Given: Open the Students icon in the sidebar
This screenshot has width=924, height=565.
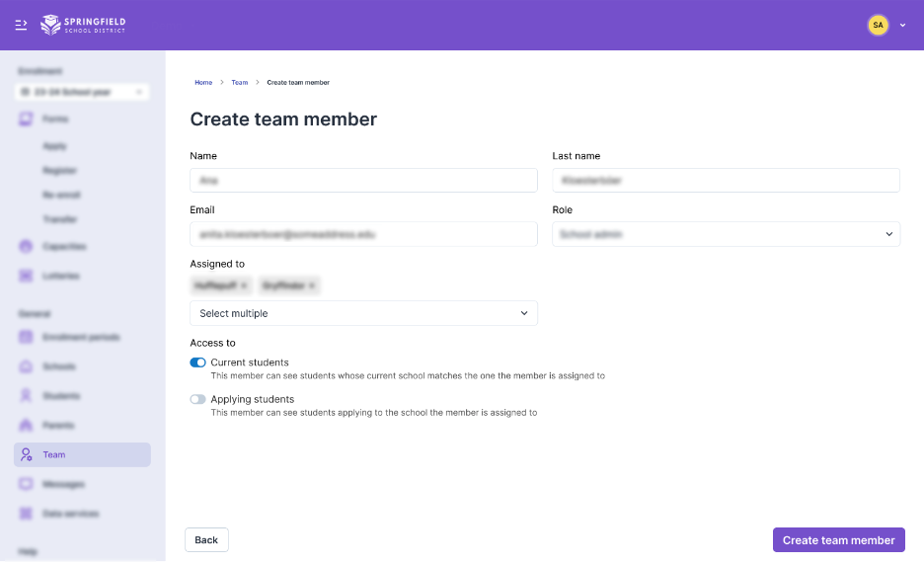Looking at the screenshot, I should 27,396.
